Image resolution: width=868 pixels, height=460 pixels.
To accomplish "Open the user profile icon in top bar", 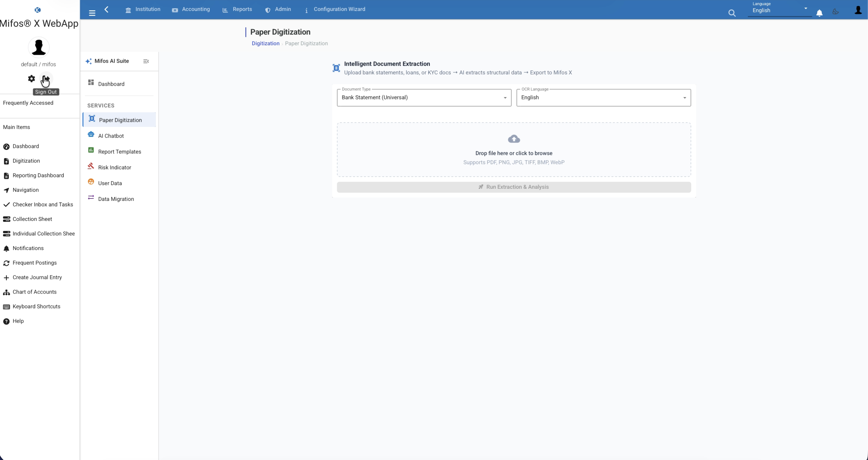I will pyautogui.click(x=858, y=10).
